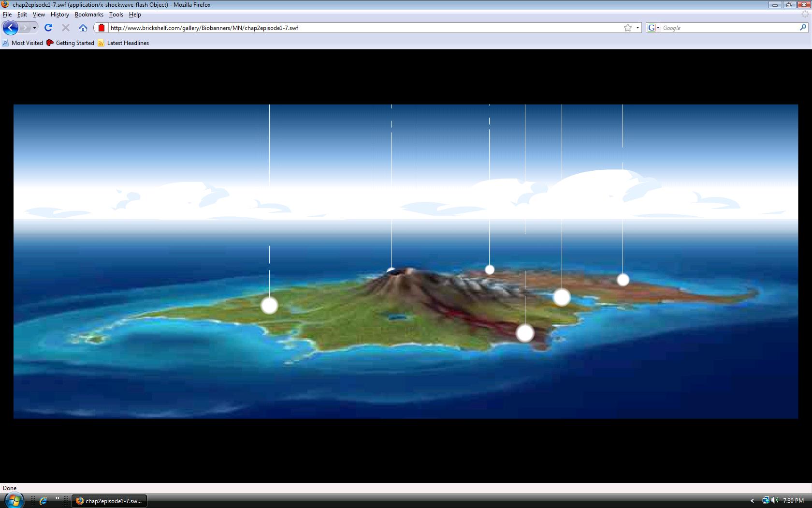Viewport: 812px width, 508px height.
Task: Switch to the chap2episode1-7.swf Firefox taskbar button
Action: click(109, 501)
